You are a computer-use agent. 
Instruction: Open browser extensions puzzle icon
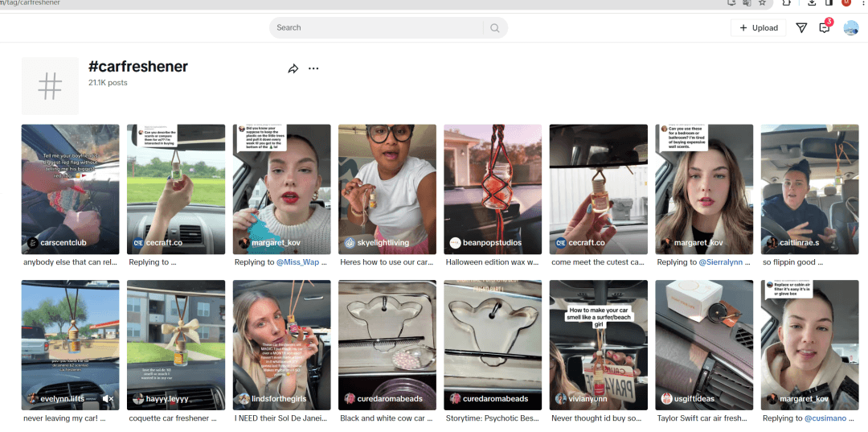click(786, 3)
